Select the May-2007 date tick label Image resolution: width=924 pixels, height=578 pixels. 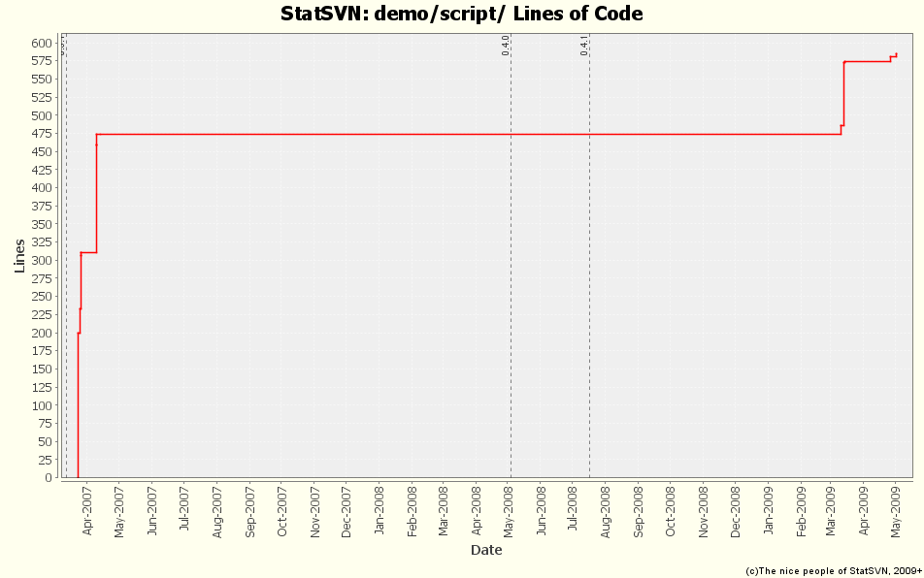pos(119,511)
